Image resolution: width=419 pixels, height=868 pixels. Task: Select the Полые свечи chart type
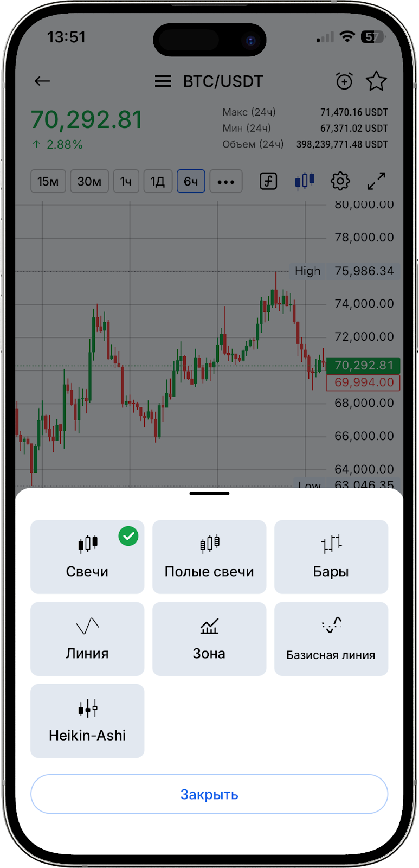pos(209,557)
